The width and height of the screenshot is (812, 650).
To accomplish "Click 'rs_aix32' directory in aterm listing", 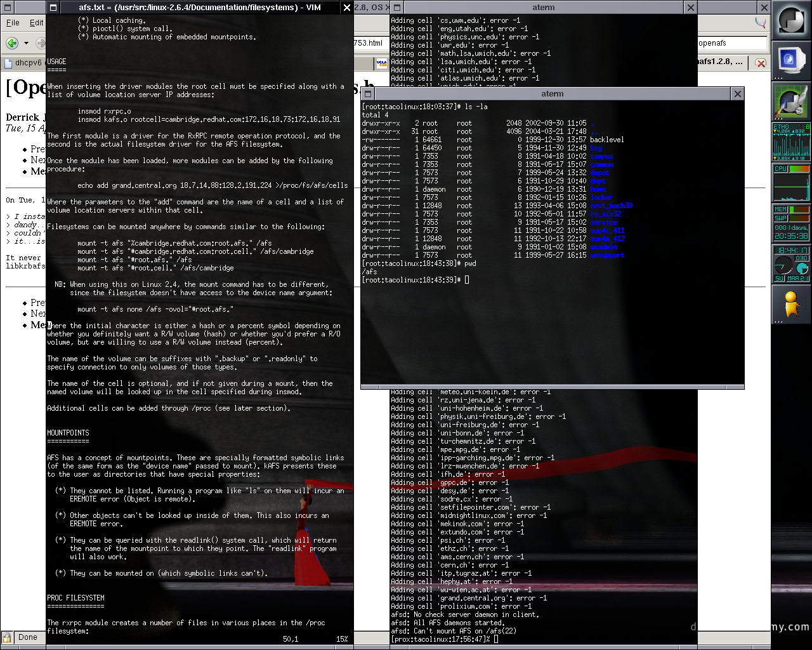I will (606, 214).
